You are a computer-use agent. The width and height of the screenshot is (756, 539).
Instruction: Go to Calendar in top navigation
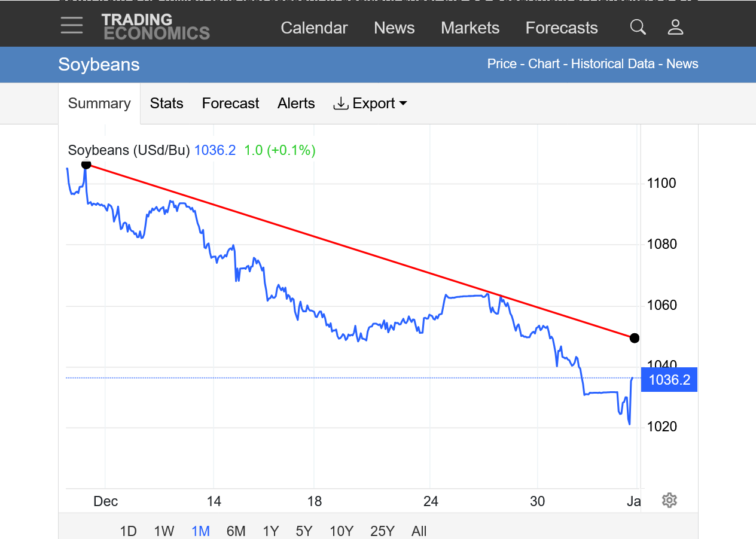click(x=314, y=28)
